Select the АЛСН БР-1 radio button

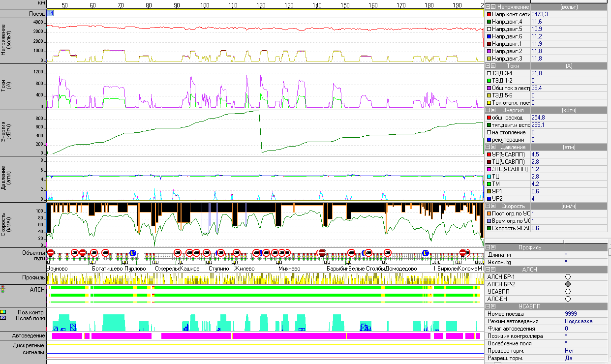568,277
